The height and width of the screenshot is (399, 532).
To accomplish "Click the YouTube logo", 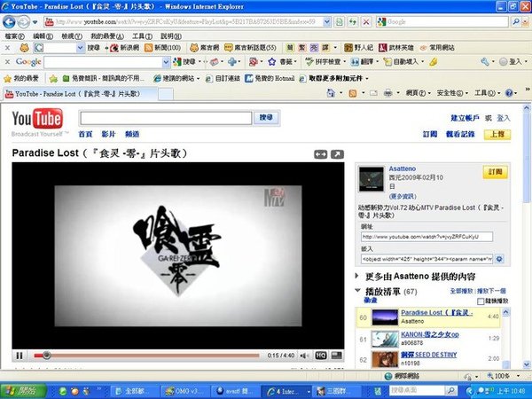I will tap(37, 119).
